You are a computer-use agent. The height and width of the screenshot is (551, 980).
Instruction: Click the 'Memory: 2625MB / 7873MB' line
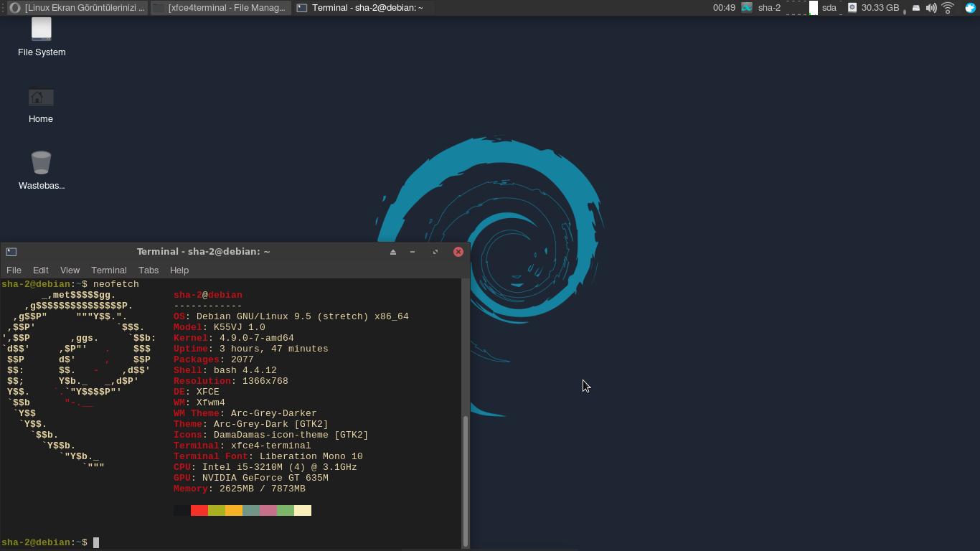pos(240,489)
